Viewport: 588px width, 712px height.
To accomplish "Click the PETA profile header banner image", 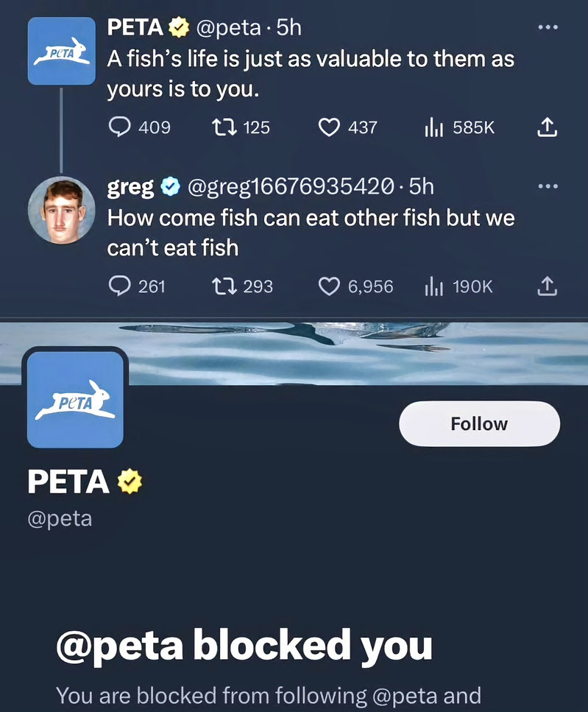I will tap(294, 353).
